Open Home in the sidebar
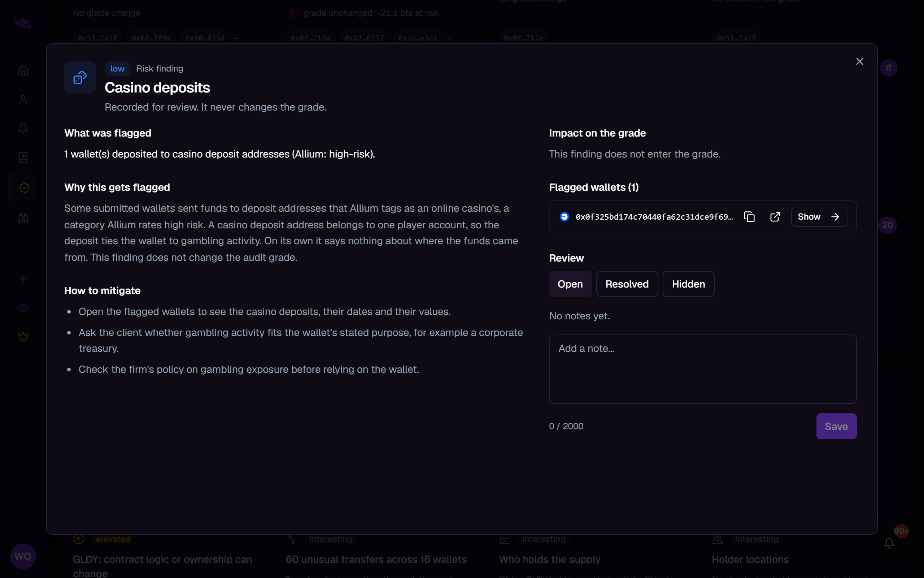 point(23,71)
